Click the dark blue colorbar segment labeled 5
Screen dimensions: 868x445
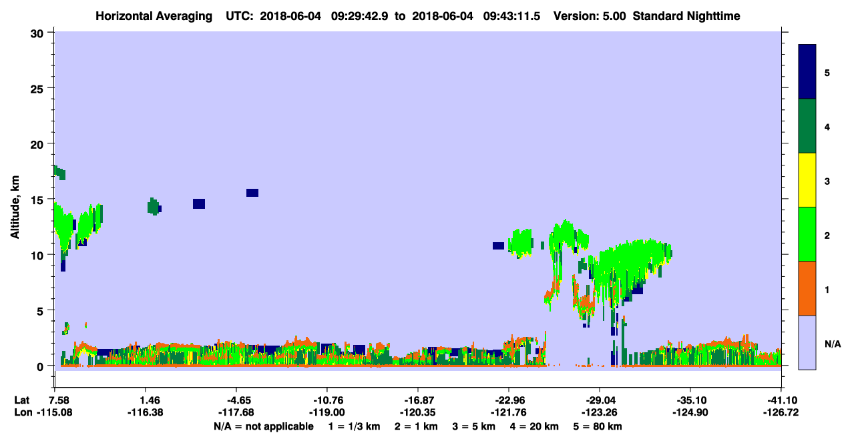point(807,71)
